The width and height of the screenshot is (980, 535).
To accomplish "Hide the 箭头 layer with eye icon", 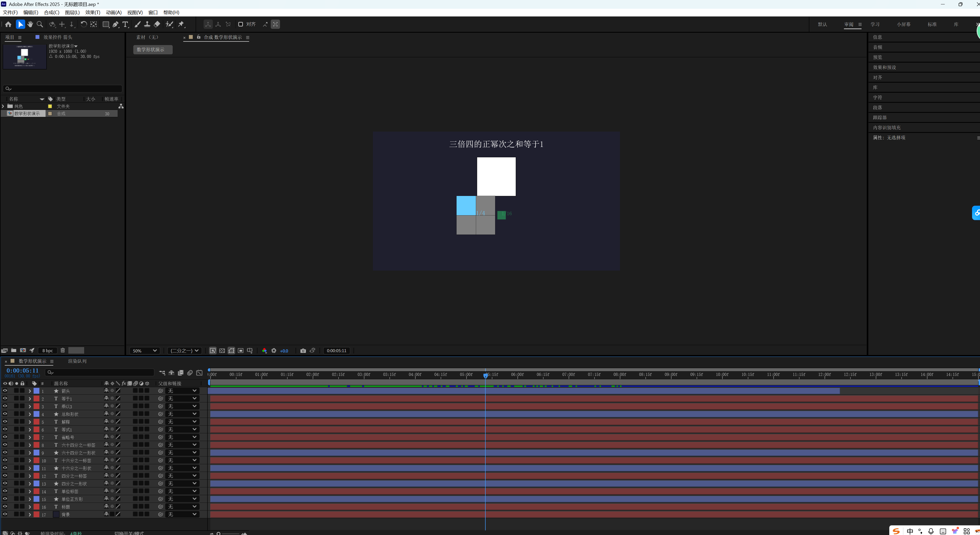I will point(5,391).
